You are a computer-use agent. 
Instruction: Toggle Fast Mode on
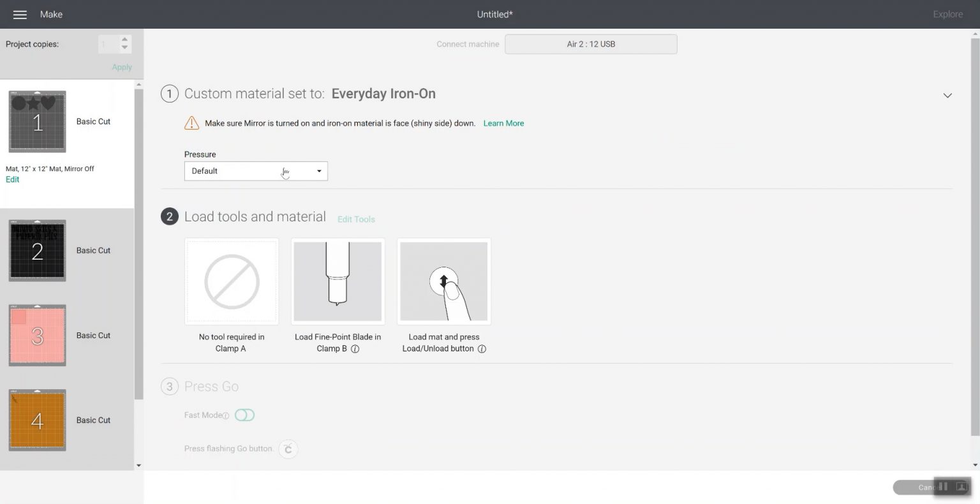point(244,415)
